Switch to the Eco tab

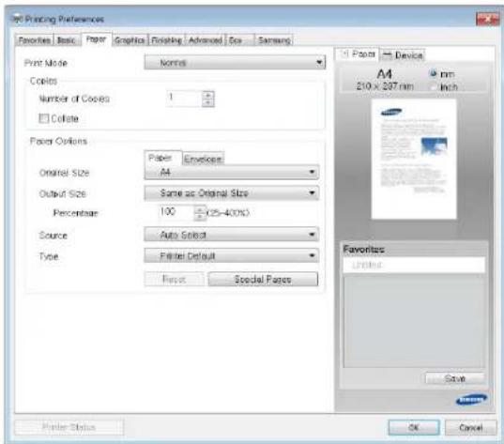pos(239,40)
